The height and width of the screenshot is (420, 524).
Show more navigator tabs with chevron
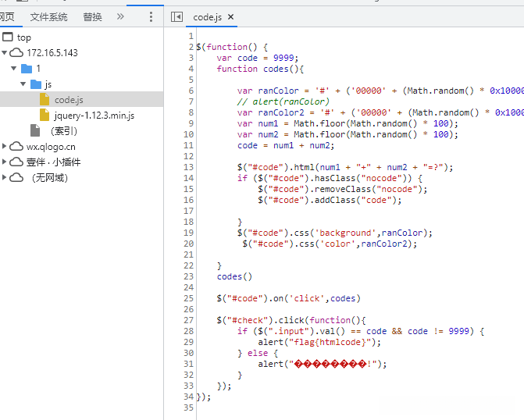[120, 16]
